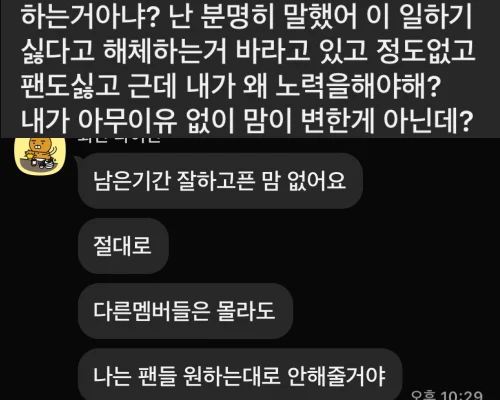Click the word '해체하는거' in the caption

coord(165,51)
